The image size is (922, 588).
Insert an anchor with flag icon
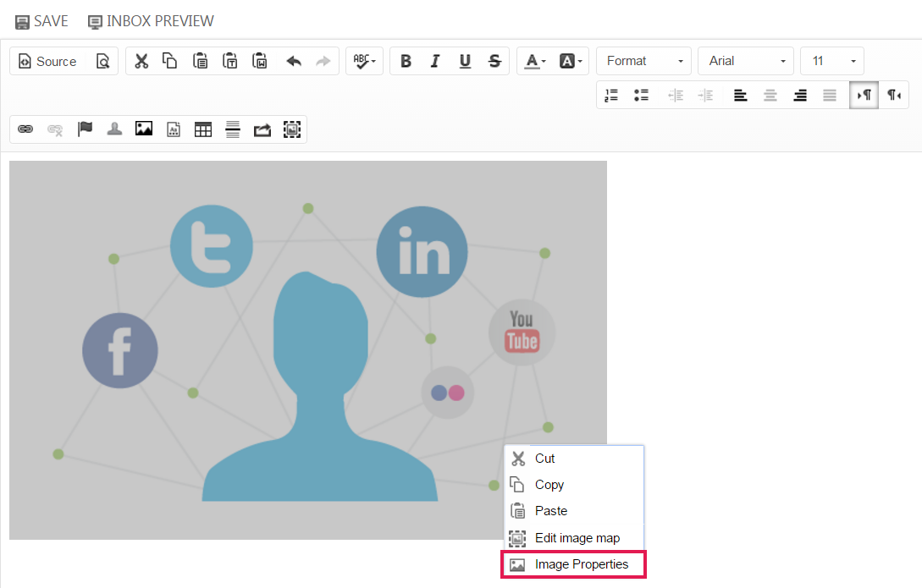point(85,129)
